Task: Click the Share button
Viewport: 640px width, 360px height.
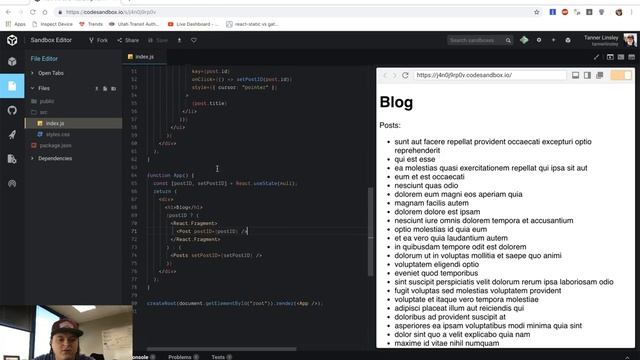Action: point(128,40)
